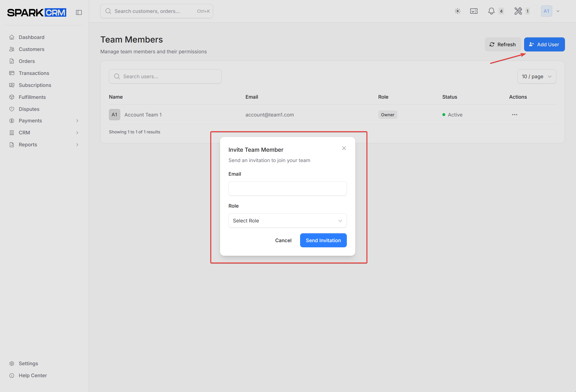Open the Help Center
Image resolution: width=576 pixels, height=392 pixels.
click(x=33, y=375)
